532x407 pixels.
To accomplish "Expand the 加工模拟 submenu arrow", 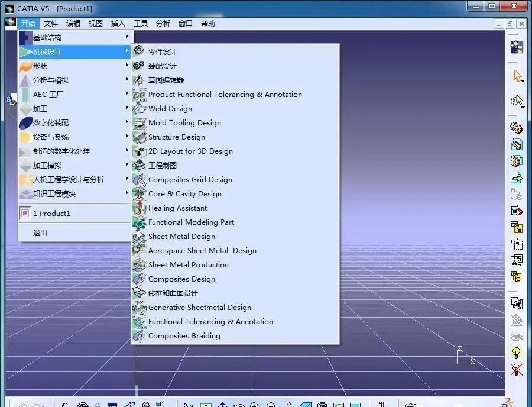I will point(126,164).
